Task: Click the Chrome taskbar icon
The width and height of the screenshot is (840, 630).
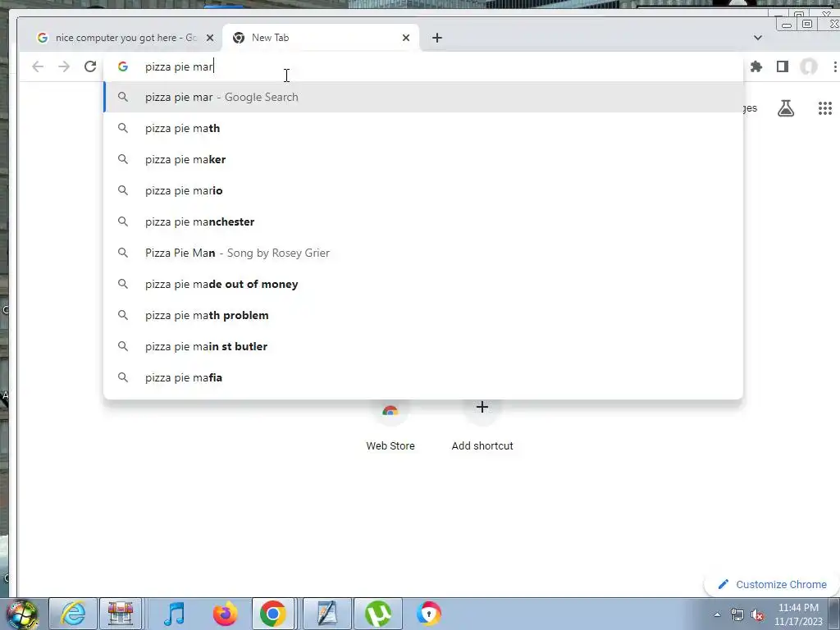Action: point(273,614)
